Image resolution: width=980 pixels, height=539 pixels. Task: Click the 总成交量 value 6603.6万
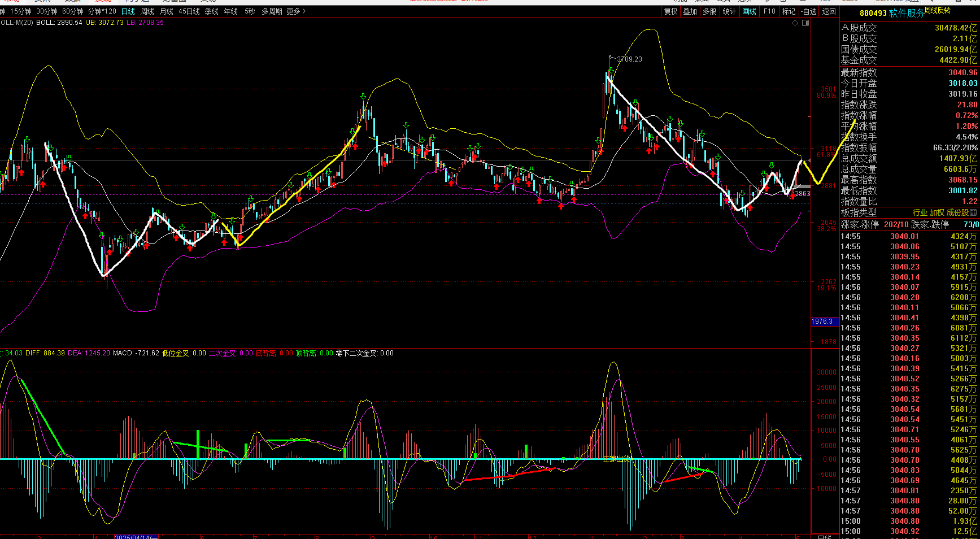tap(960, 169)
